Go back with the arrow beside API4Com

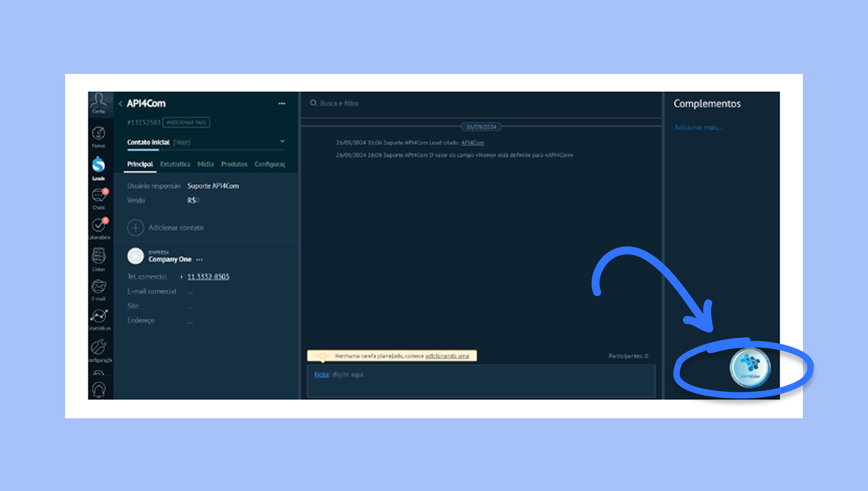[120, 104]
